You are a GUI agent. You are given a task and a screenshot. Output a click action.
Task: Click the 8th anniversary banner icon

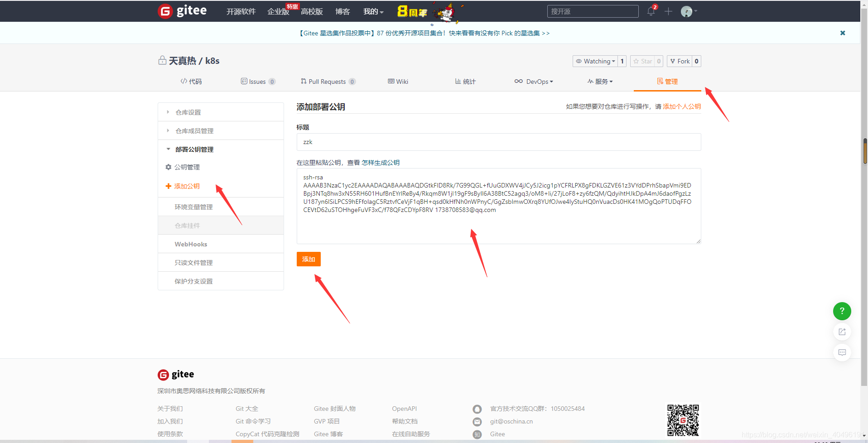pyautogui.click(x=412, y=12)
